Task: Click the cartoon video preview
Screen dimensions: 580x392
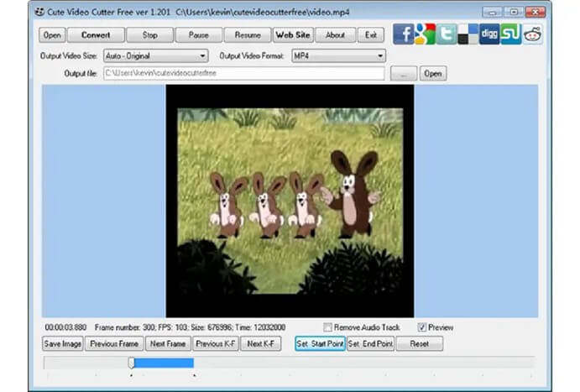Action: coord(290,201)
